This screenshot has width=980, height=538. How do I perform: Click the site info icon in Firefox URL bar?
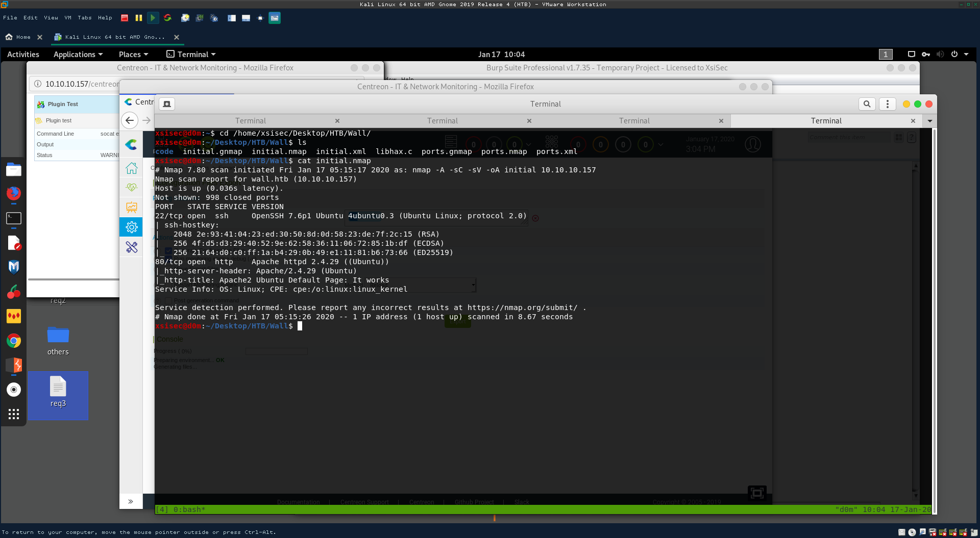(37, 84)
